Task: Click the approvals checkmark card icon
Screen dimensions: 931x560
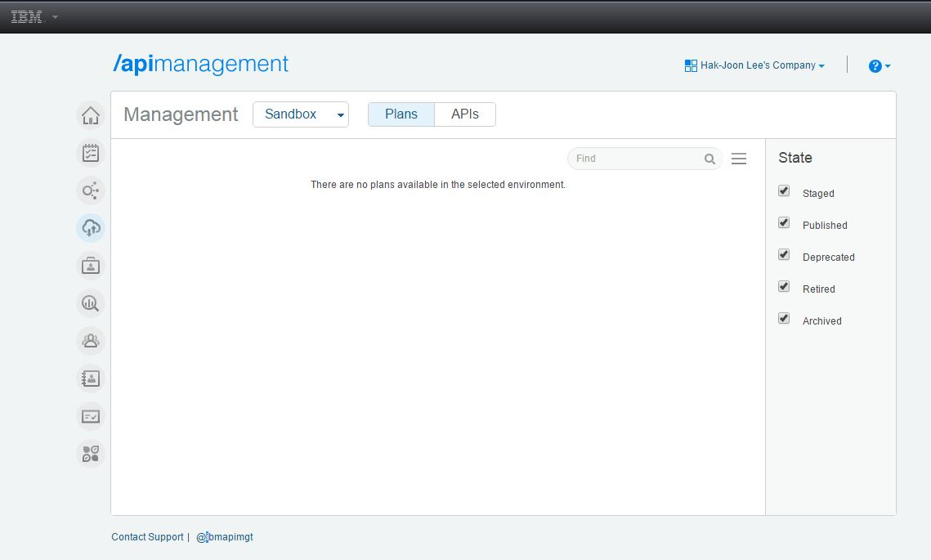Action: [91, 416]
